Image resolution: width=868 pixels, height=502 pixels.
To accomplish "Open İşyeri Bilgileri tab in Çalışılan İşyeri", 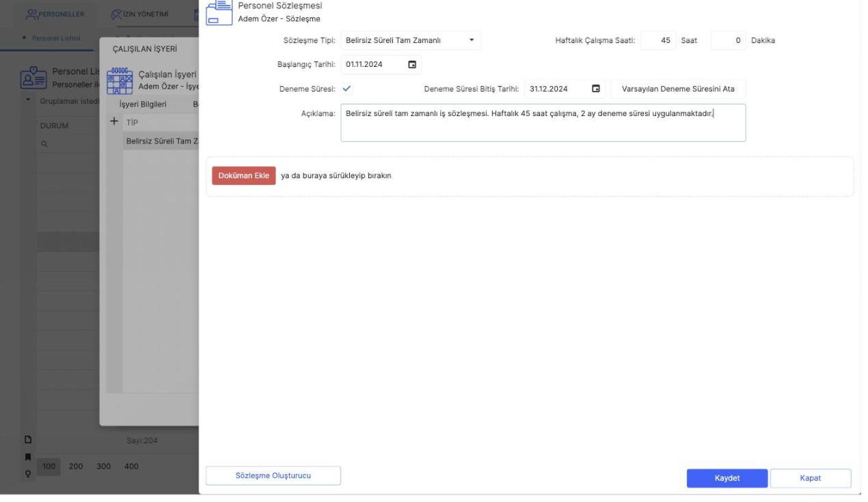I will [x=143, y=104].
